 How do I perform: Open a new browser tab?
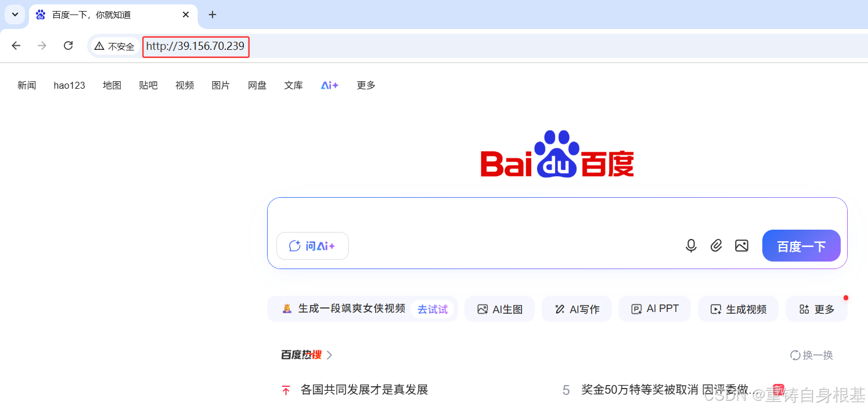point(213,14)
